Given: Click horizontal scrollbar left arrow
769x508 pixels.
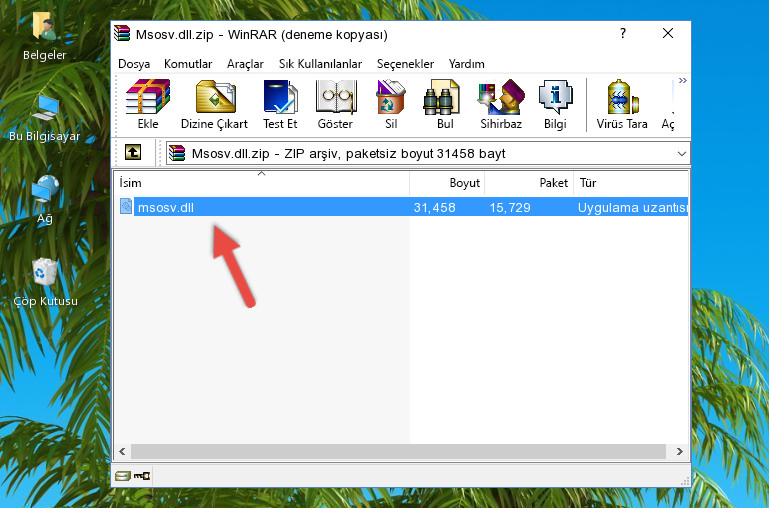Looking at the screenshot, I should point(123,451).
